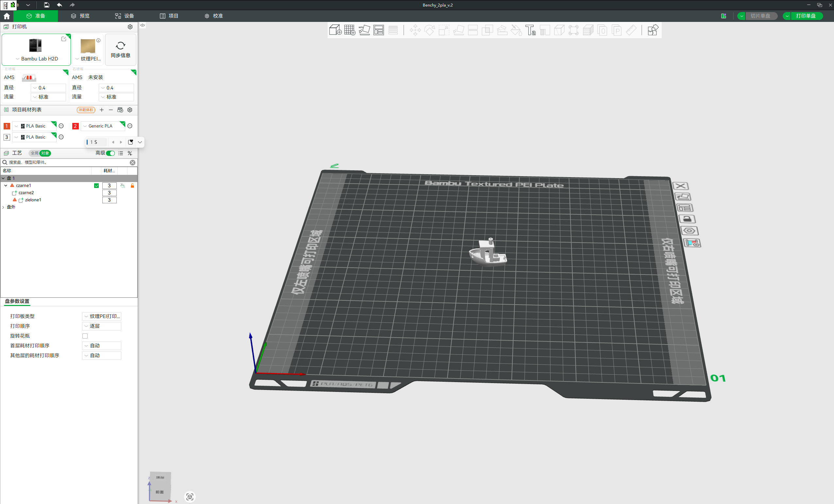Screen dimensions: 834x504
Task: Click the red filament 2 color swatch
Action: (x=75, y=126)
